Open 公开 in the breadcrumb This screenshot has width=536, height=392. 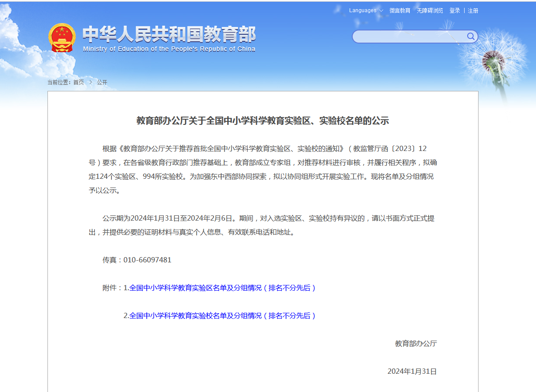click(x=102, y=82)
